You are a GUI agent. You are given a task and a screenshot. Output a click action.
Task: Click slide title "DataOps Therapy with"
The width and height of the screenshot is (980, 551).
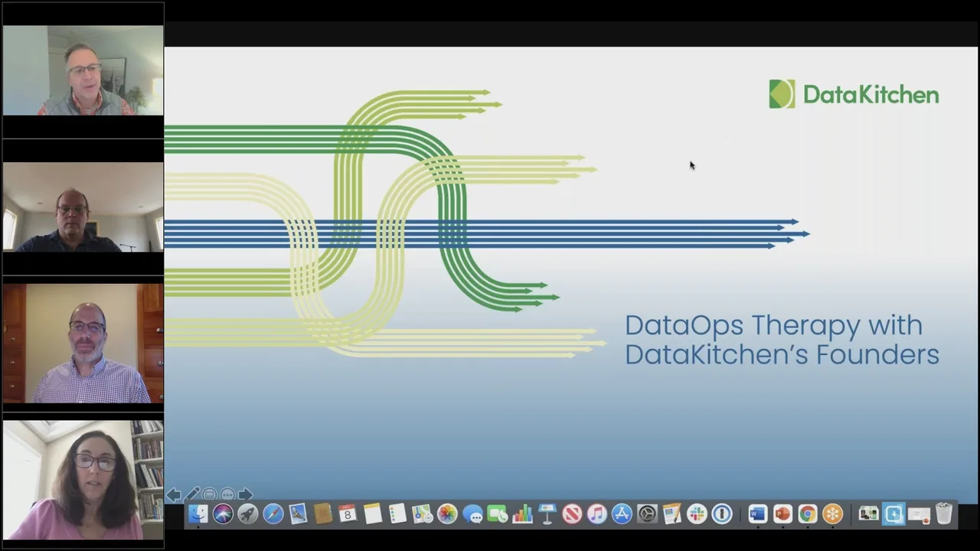(773, 325)
